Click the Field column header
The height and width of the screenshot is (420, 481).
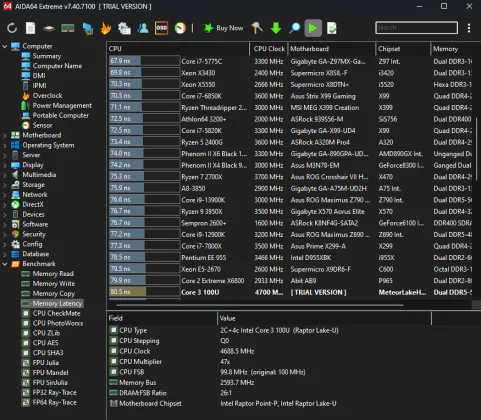(x=162, y=318)
